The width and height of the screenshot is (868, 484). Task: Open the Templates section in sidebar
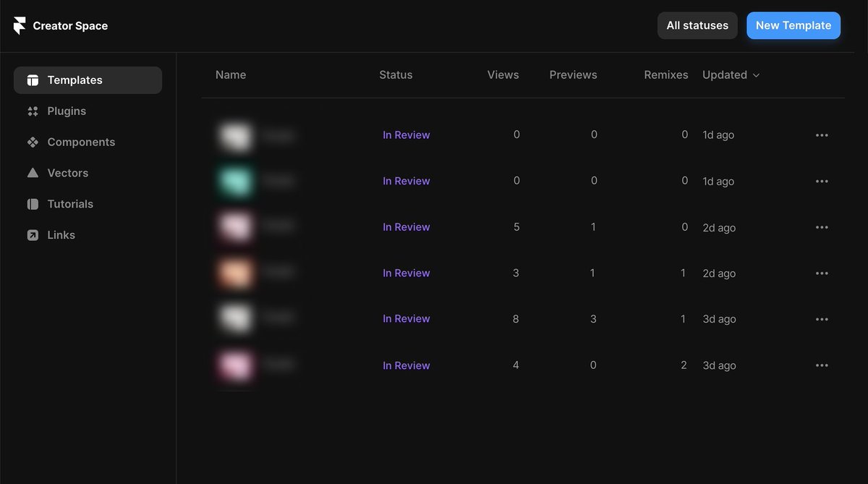tap(88, 80)
